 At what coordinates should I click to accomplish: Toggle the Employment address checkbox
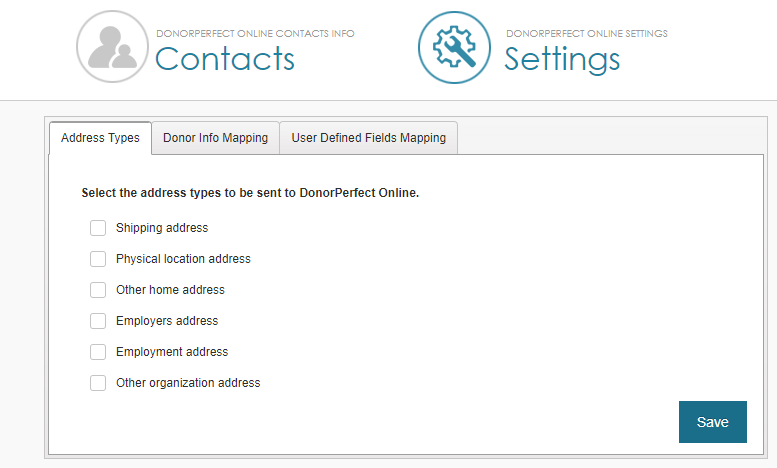tap(98, 352)
